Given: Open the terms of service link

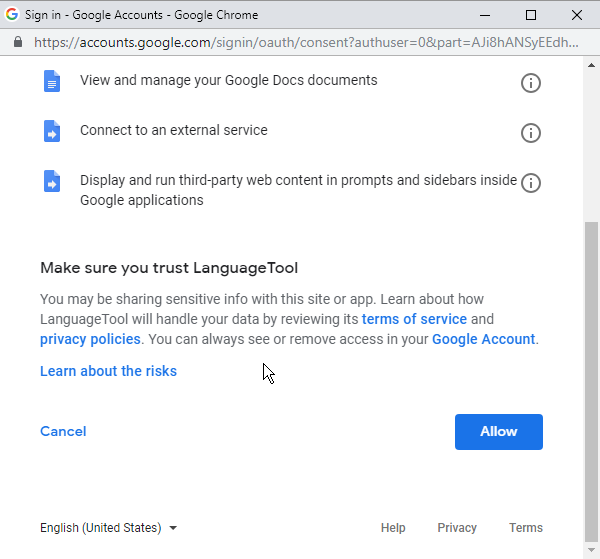Looking at the screenshot, I should tap(414, 319).
